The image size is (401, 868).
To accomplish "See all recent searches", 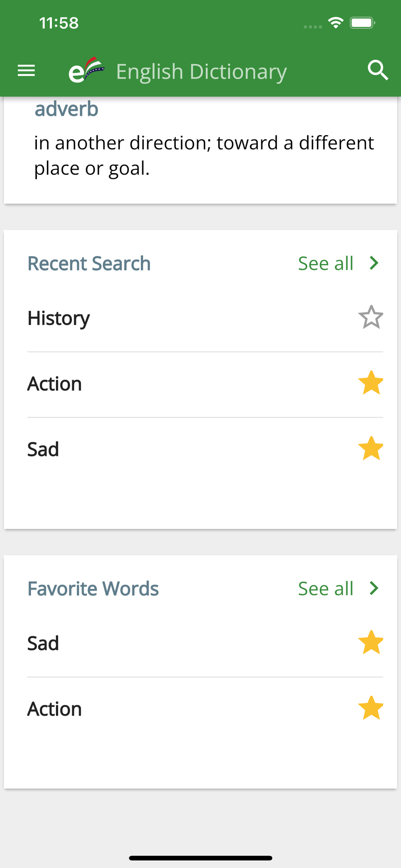I will [x=325, y=263].
